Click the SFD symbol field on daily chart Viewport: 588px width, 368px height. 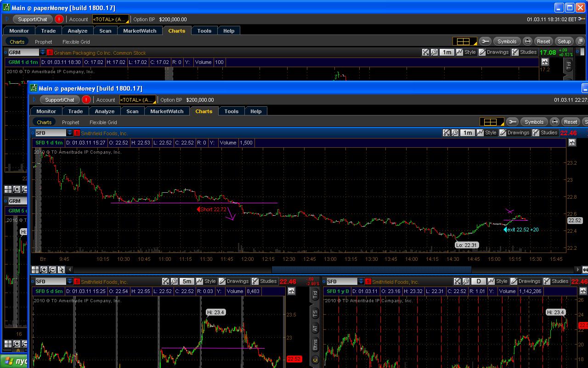(341, 282)
